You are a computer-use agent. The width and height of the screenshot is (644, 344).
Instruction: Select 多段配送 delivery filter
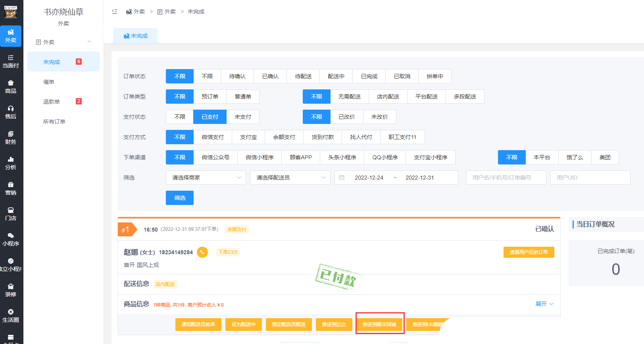[x=465, y=97]
